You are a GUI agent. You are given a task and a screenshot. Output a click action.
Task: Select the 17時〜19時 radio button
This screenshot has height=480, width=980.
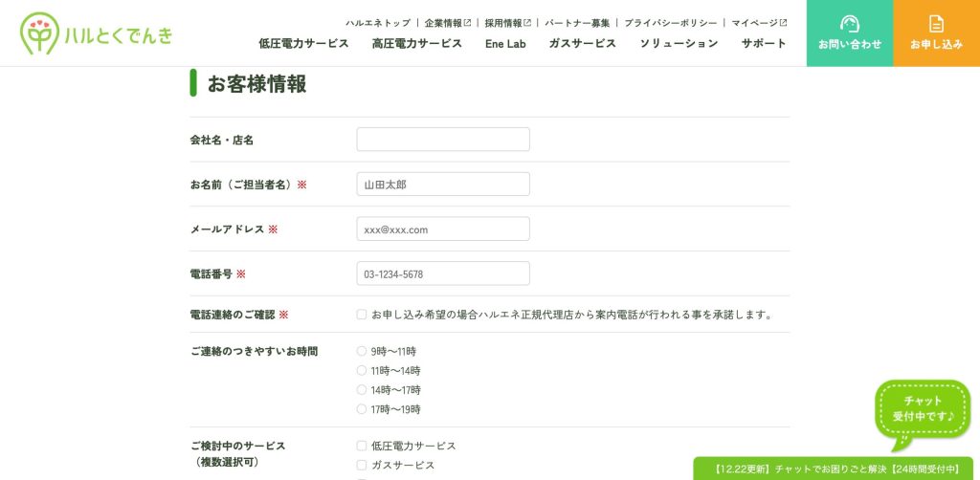click(x=361, y=409)
